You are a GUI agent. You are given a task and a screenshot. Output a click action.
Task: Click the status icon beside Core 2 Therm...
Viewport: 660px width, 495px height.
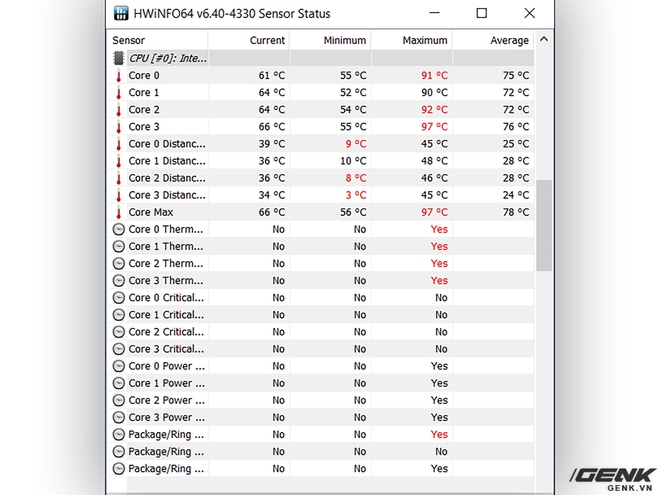click(x=119, y=263)
